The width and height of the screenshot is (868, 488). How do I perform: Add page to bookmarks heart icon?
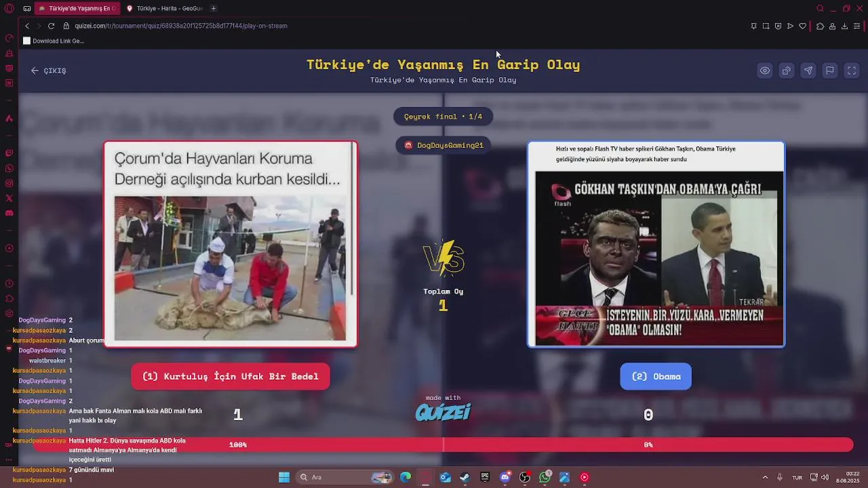pyautogui.click(x=803, y=26)
